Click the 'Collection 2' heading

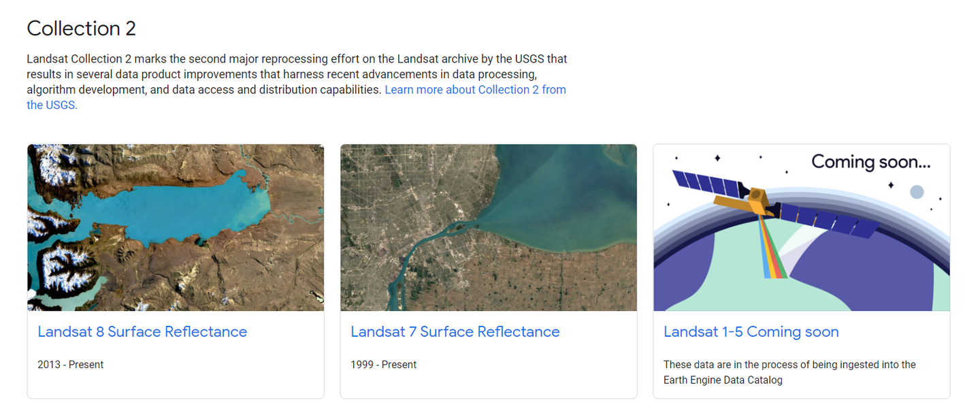tap(82, 29)
